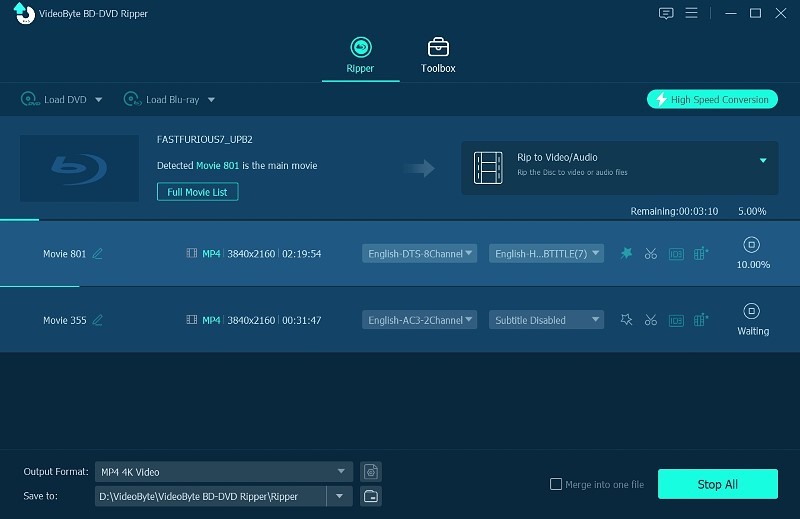
Task: Rename Movie 801 using the pencil icon
Action: pyautogui.click(x=98, y=254)
